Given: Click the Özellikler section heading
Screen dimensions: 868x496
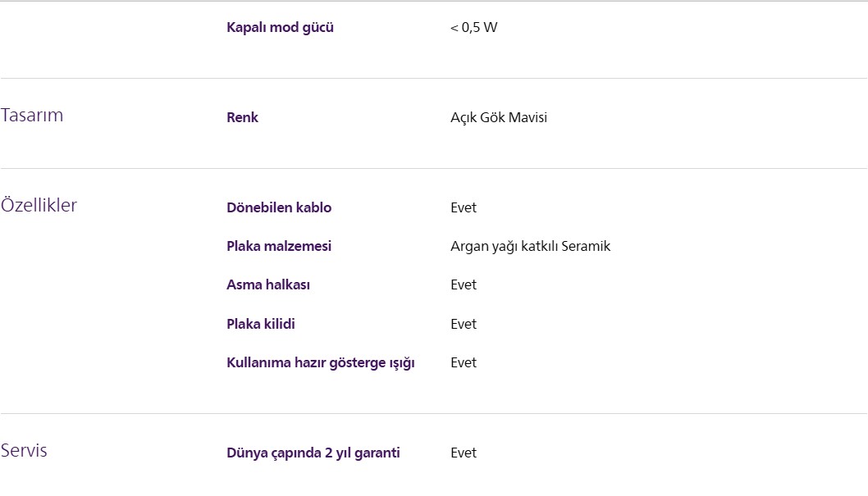Looking at the screenshot, I should tap(39, 206).
